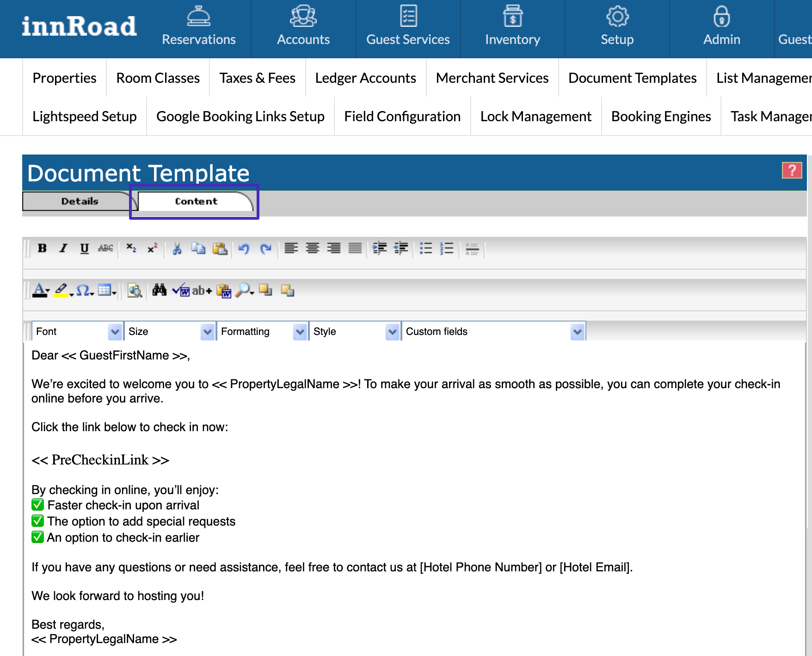The width and height of the screenshot is (812, 656).
Task: Copy selection with the copy icon
Action: [x=198, y=248]
